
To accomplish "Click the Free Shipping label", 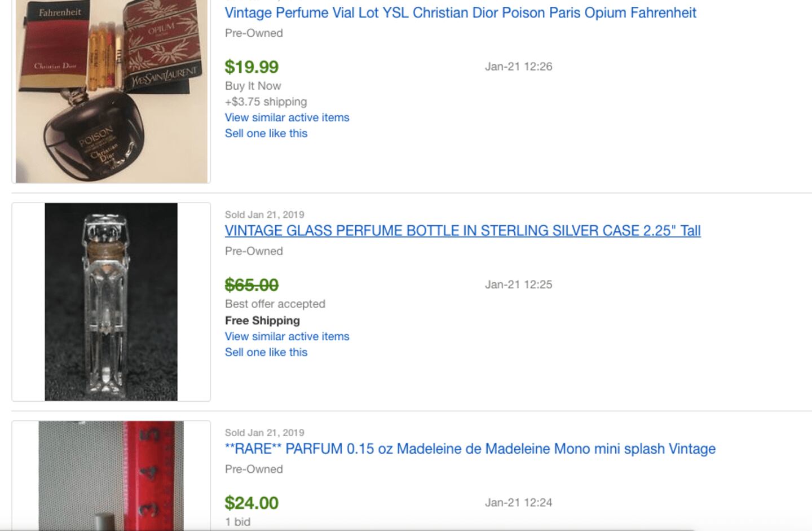I will tap(262, 321).
